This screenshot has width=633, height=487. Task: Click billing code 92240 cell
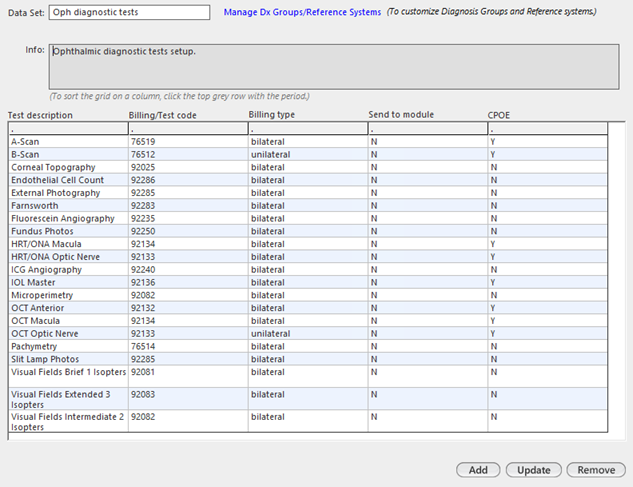[x=188, y=270]
